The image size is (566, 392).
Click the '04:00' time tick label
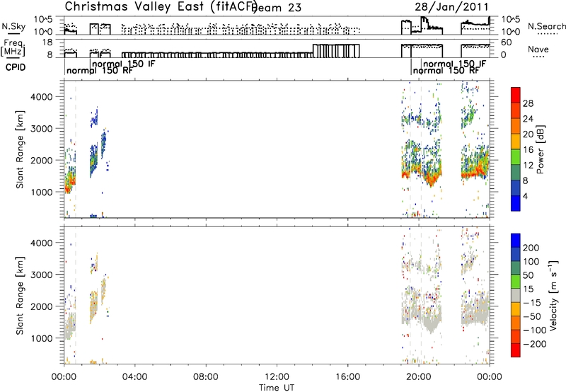(134, 377)
